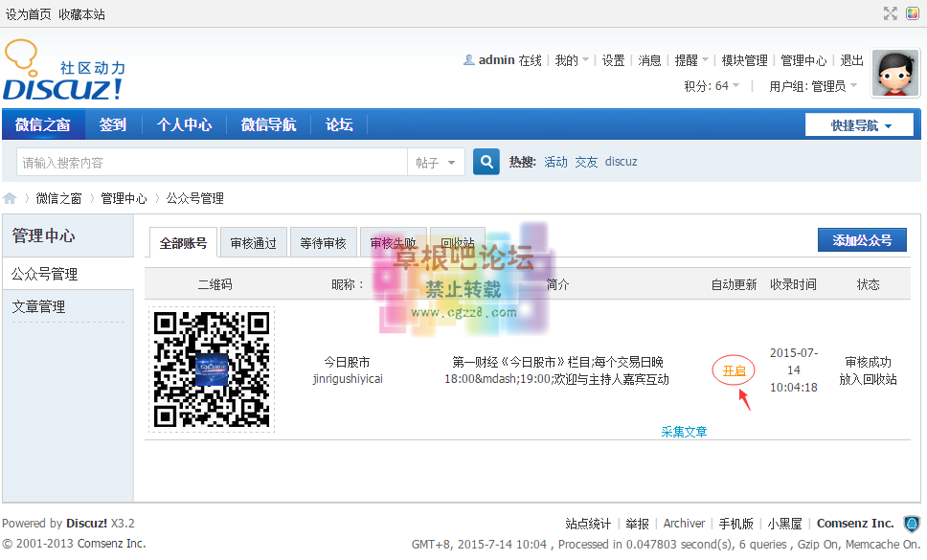Click the fullscreen arrows icon in top corner
Image resolution: width=927 pixels, height=560 pixels.
(x=889, y=13)
